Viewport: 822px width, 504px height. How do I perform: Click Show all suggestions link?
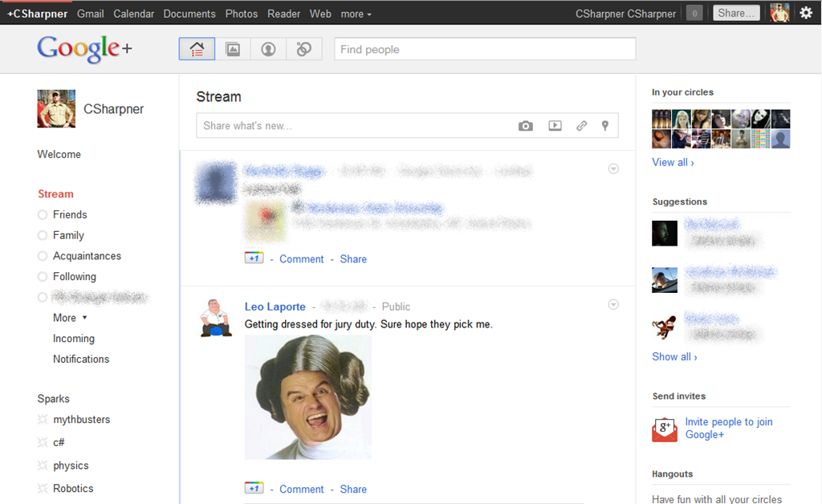point(674,357)
